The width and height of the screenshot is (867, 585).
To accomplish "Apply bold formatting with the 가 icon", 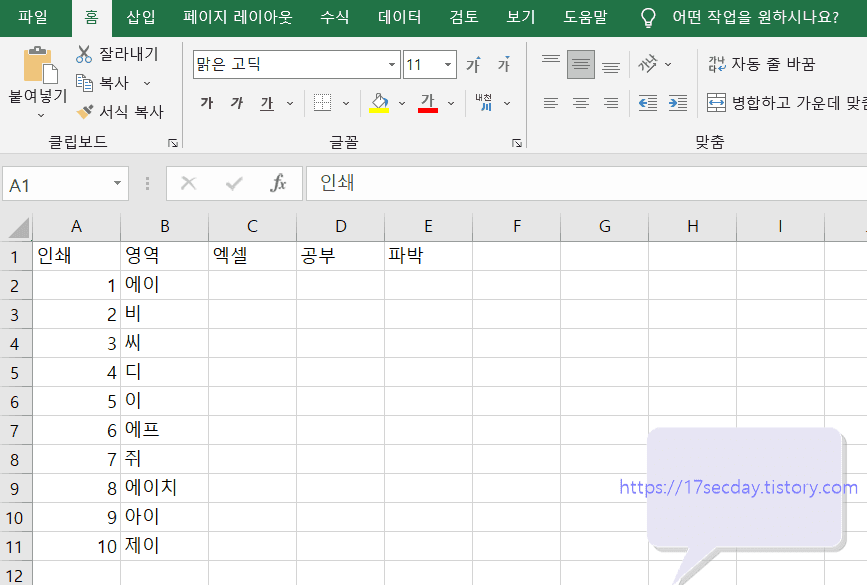I will [207, 103].
